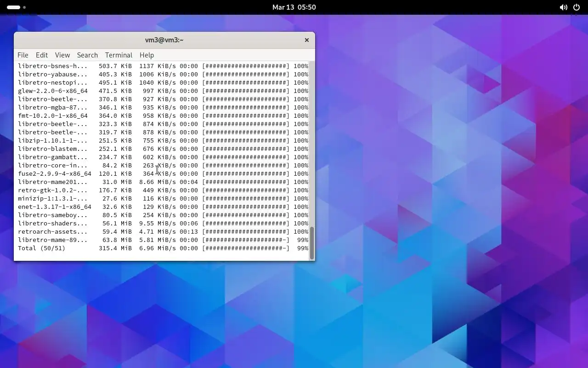Click the libretro-blastem... line
Viewport: 588px width, 368px height.
click(x=163, y=149)
